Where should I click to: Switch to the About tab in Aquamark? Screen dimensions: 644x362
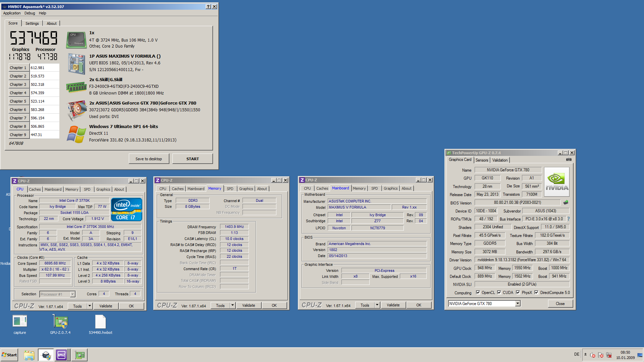(x=52, y=23)
